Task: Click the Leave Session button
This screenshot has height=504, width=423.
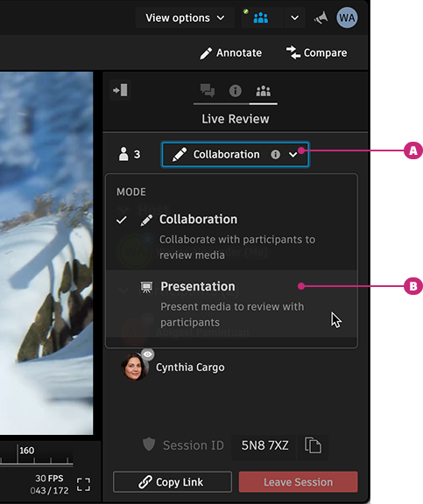Action: click(x=298, y=482)
